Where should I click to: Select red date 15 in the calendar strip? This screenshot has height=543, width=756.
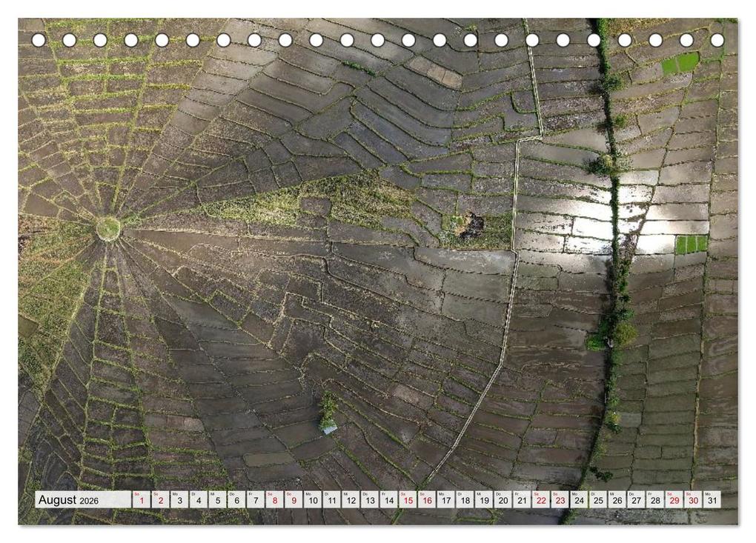(x=408, y=500)
